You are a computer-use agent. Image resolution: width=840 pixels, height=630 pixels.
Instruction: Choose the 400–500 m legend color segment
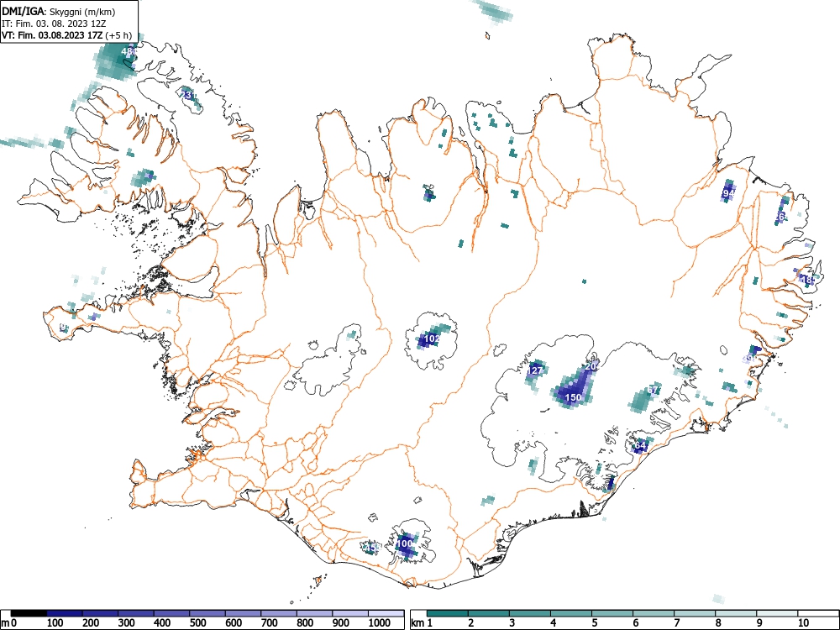click(x=172, y=613)
